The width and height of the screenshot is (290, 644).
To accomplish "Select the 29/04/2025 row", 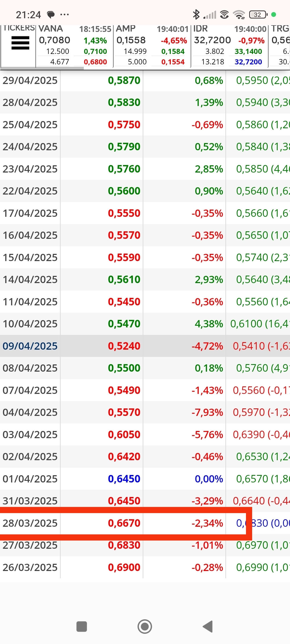I will point(145,80).
